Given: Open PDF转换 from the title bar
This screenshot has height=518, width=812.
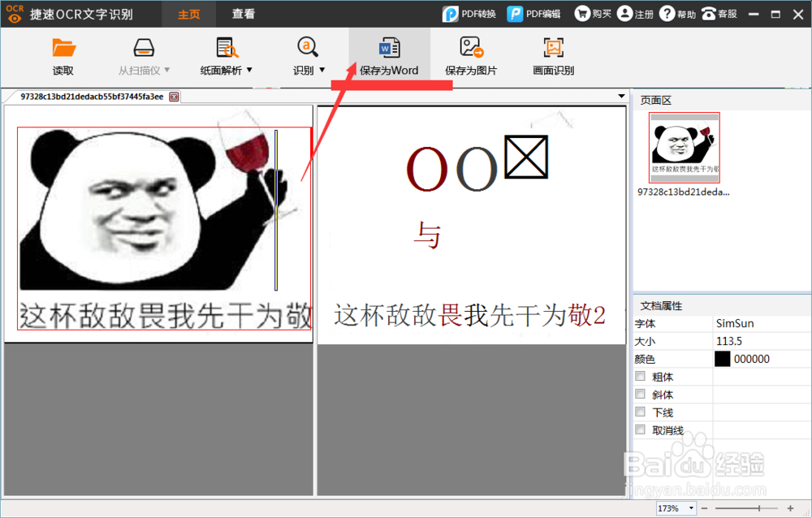Looking at the screenshot, I should pos(469,14).
